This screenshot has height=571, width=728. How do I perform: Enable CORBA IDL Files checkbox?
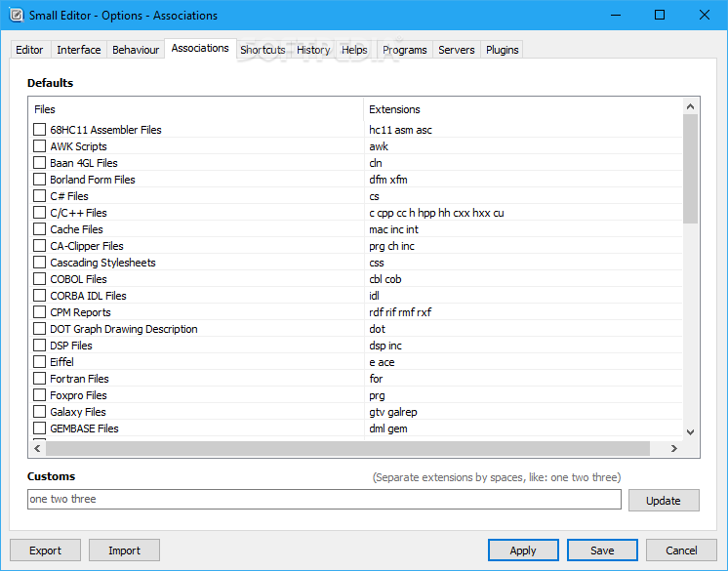pyautogui.click(x=39, y=296)
